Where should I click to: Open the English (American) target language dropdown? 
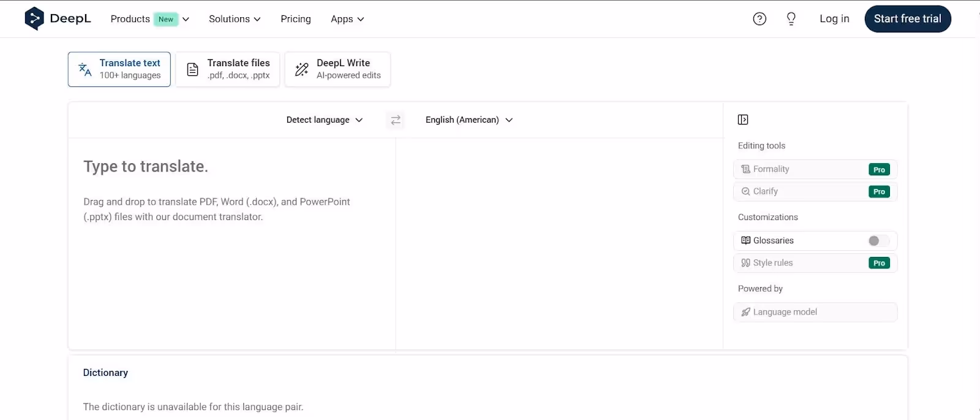click(468, 120)
